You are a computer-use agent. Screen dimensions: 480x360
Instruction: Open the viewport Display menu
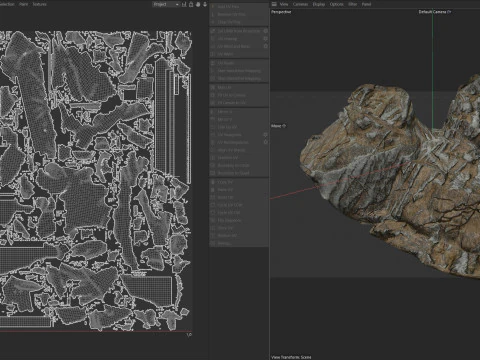pyautogui.click(x=319, y=4)
